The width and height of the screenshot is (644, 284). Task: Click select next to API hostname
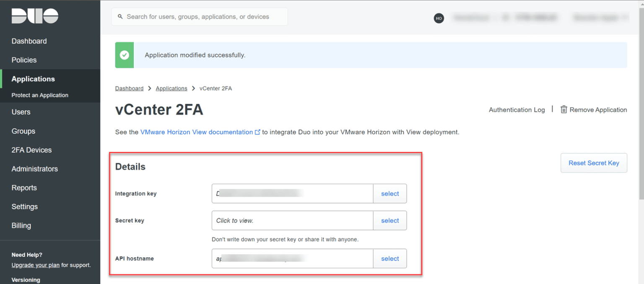[390, 259]
